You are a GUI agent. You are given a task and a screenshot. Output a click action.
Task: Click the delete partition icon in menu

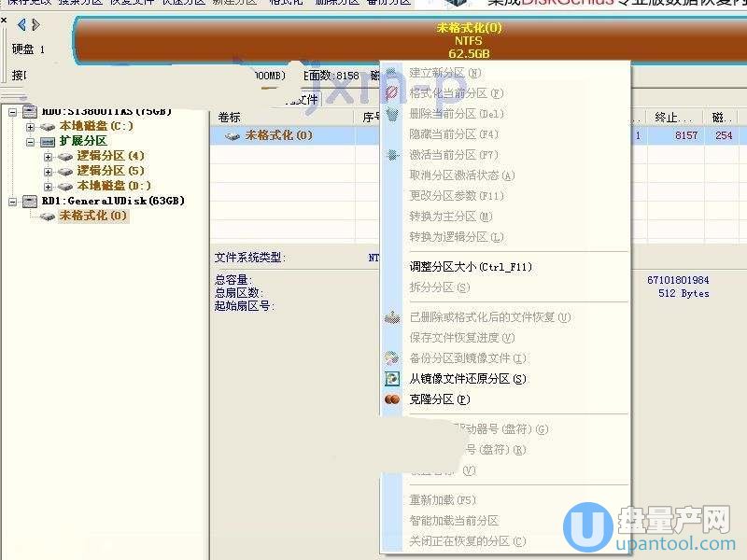click(392, 114)
